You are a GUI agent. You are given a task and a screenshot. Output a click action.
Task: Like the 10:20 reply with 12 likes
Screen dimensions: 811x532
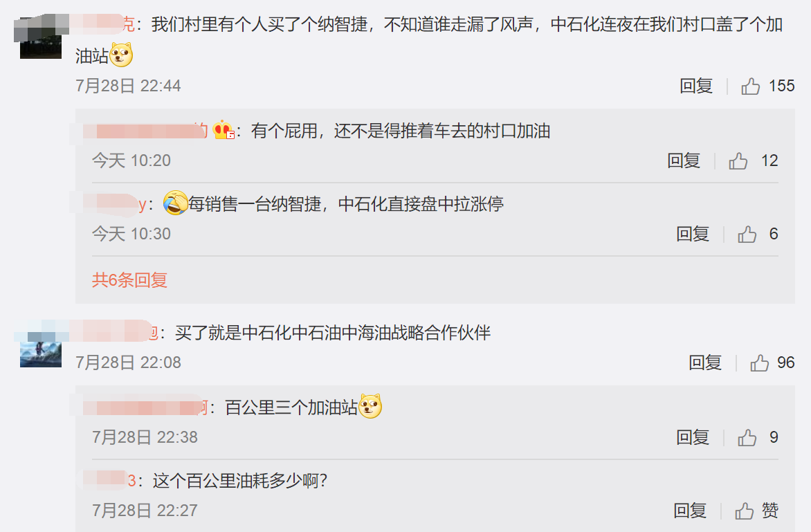click(738, 160)
